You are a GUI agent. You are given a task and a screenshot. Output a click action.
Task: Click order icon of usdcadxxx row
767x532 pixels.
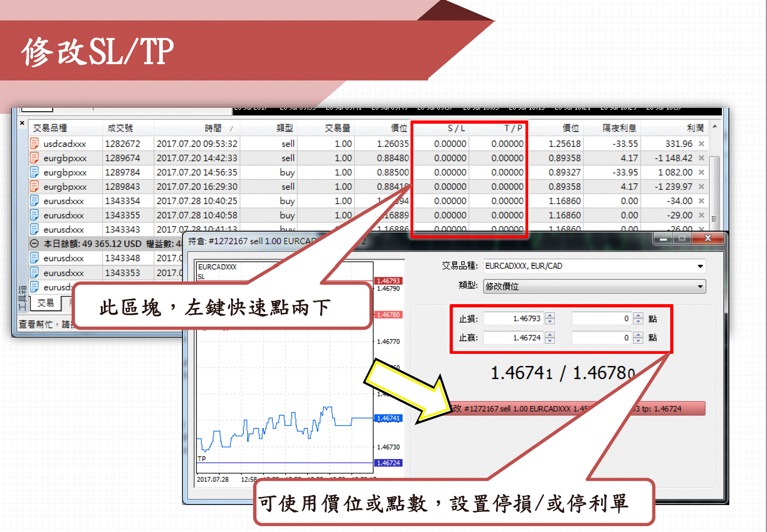point(34,144)
